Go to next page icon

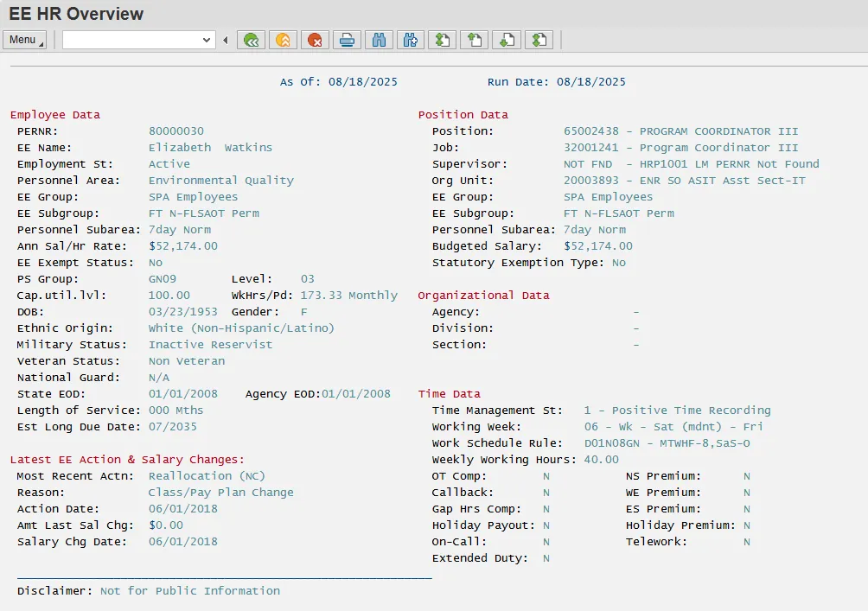507,40
